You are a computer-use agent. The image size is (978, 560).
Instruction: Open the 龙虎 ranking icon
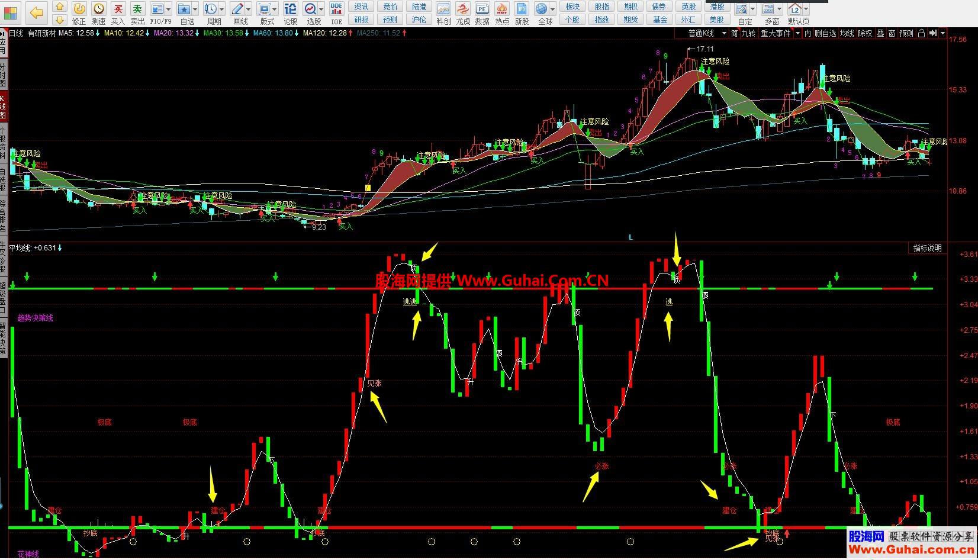[463, 13]
